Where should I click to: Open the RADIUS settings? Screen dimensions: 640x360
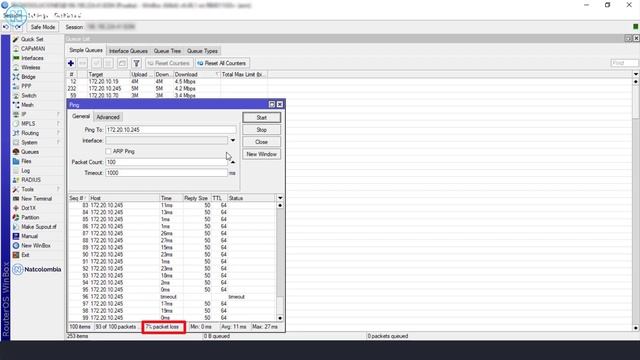pos(31,180)
